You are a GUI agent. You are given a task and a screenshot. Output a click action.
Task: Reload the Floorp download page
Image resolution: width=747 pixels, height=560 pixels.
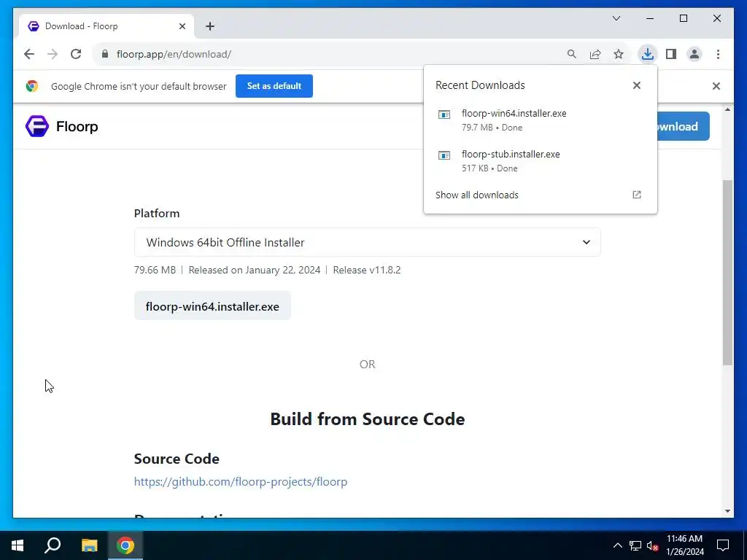[x=76, y=54]
